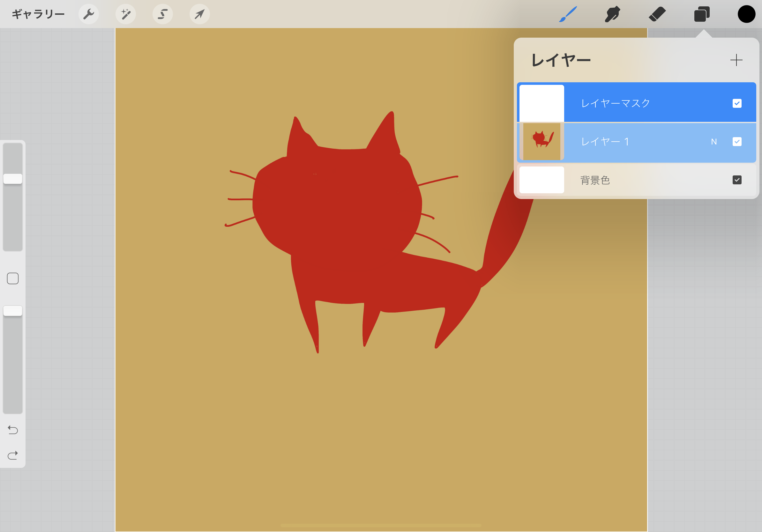
Task: Select the レイヤー 1 layer row
Action: pyautogui.click(x=636, y=143)
